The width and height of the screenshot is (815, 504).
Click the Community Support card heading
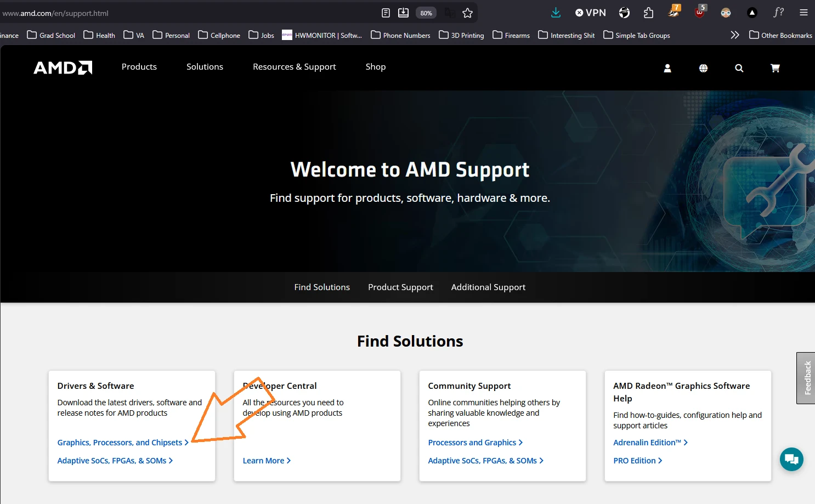point(469,386)
